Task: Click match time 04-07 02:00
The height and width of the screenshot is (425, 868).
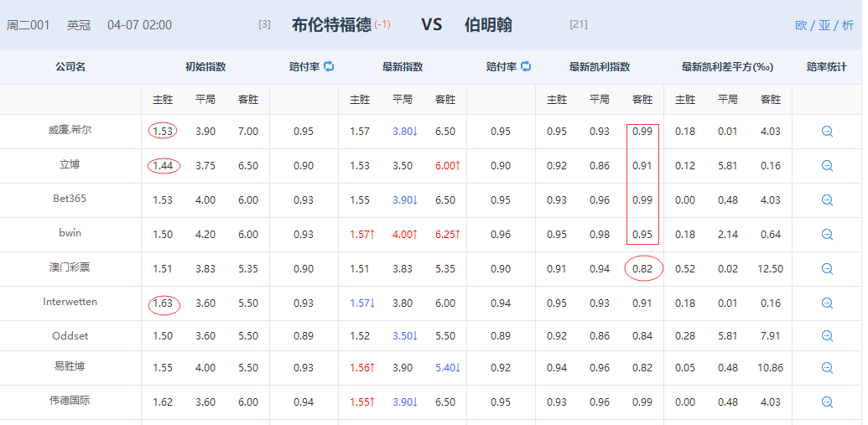Action: pyautogui.click(x=139, y=25)
